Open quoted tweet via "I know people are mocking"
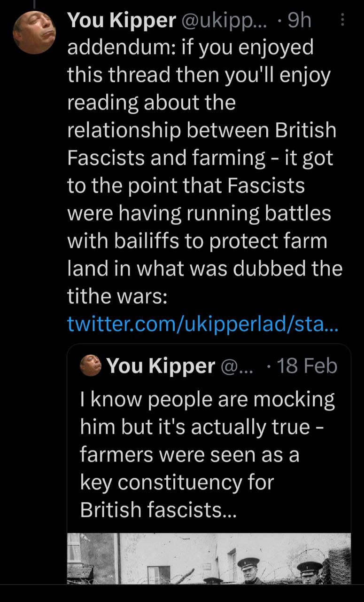364x602 pixels. (207, 400)
